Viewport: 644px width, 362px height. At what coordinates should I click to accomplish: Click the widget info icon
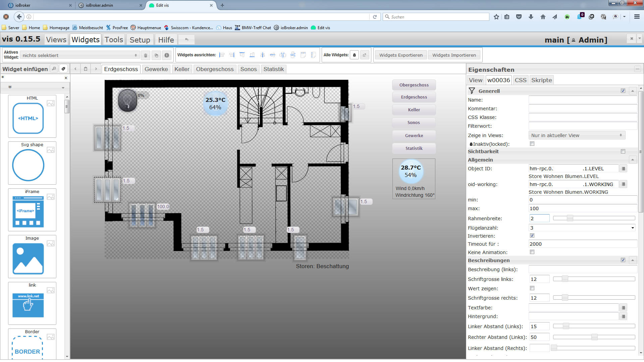click(167, 55)
